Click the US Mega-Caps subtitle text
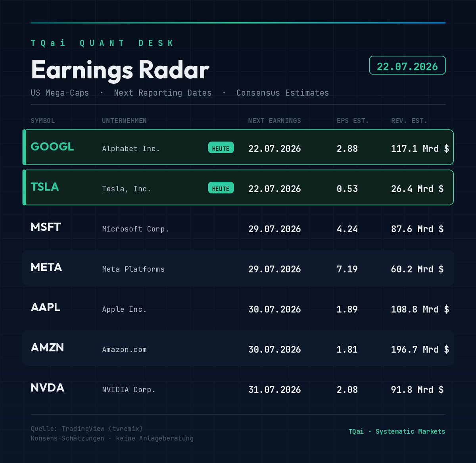Screen dimensions: 476x463 point(60,93)
